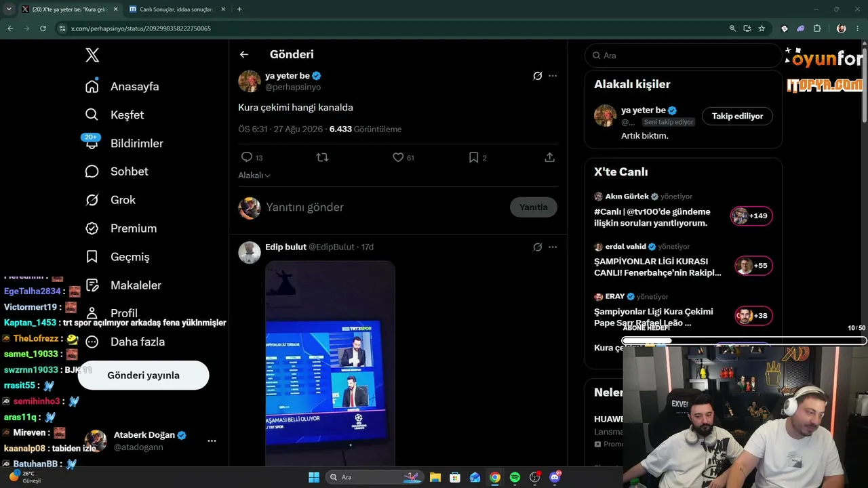
Task: Open the Windows Start menu
Action: pyautogui.click(x=314, y=477)
